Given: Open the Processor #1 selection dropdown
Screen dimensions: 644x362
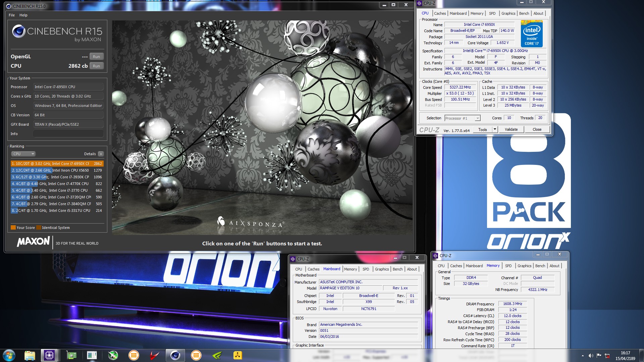Looking at the screenshot, I should click(x=463, y=118).
